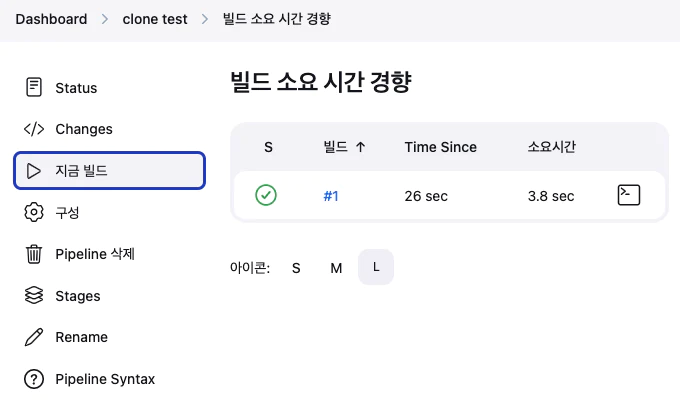This screenshot has width=680, height=413.
Task: Click 지금 빌드 in the sidebar
Action: click(109, 170)
